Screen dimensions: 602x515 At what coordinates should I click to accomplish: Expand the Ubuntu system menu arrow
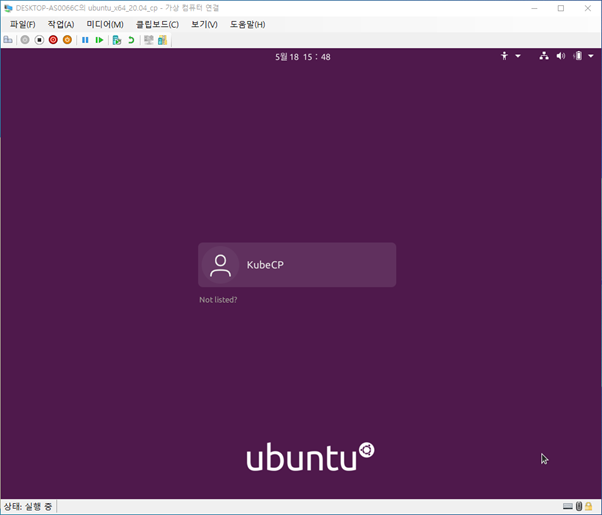(590, 56)
